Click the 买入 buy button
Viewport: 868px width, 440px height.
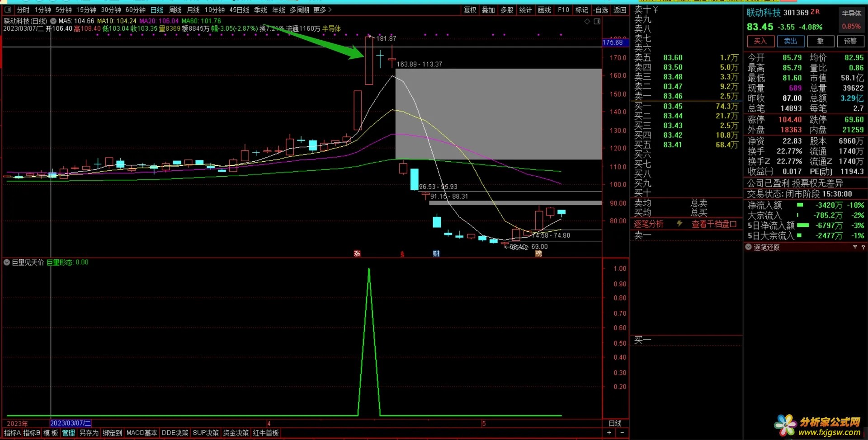(760, 41)
